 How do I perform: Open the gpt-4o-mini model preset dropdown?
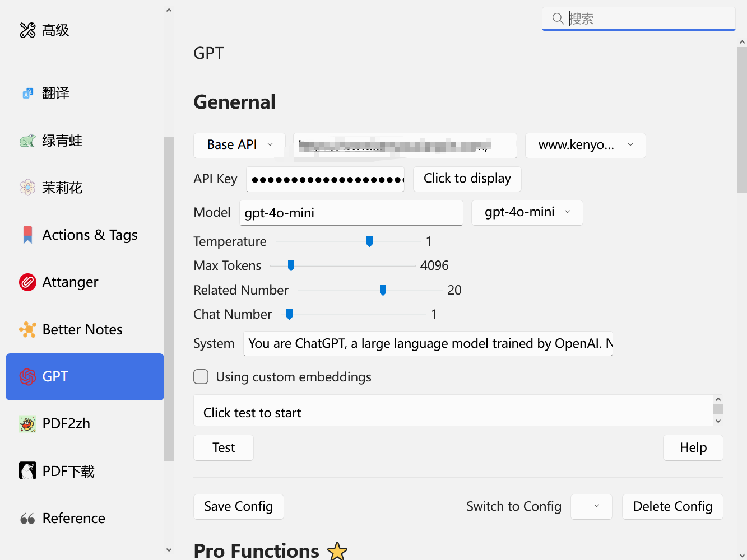(527, 212)
